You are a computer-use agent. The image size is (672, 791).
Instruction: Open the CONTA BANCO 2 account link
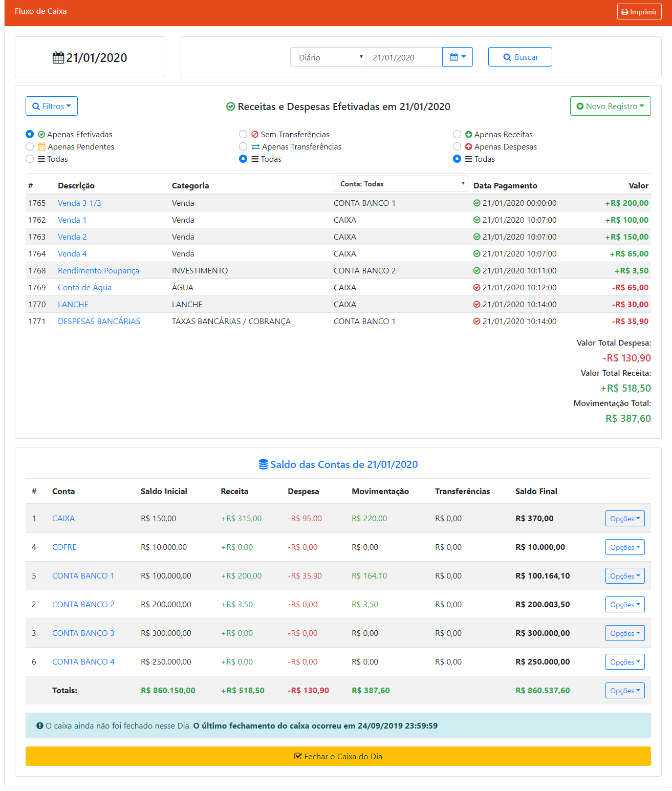tap(83, 605)
